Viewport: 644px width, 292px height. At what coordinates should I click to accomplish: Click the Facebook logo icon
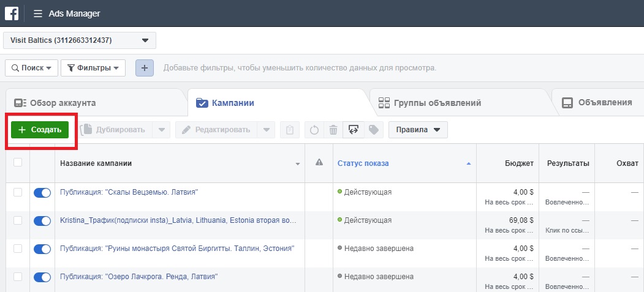[x=11, y=13]
